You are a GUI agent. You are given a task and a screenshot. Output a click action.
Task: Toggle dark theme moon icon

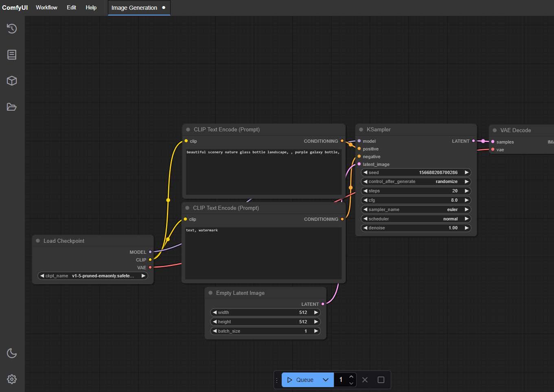click(x=12, y=353)
